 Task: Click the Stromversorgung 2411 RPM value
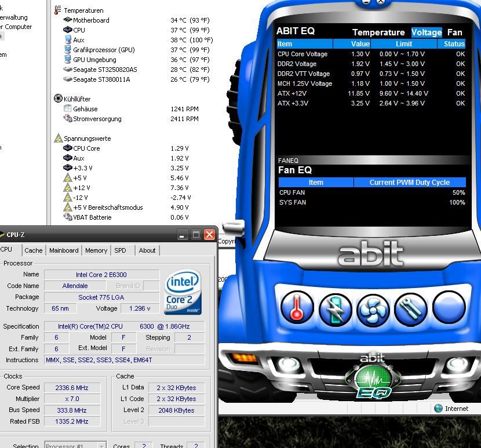(184, 118)
